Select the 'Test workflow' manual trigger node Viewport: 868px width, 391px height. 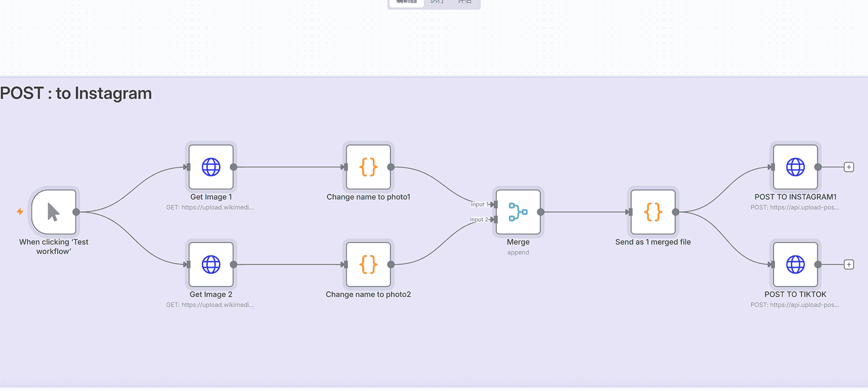click(54, 212)
